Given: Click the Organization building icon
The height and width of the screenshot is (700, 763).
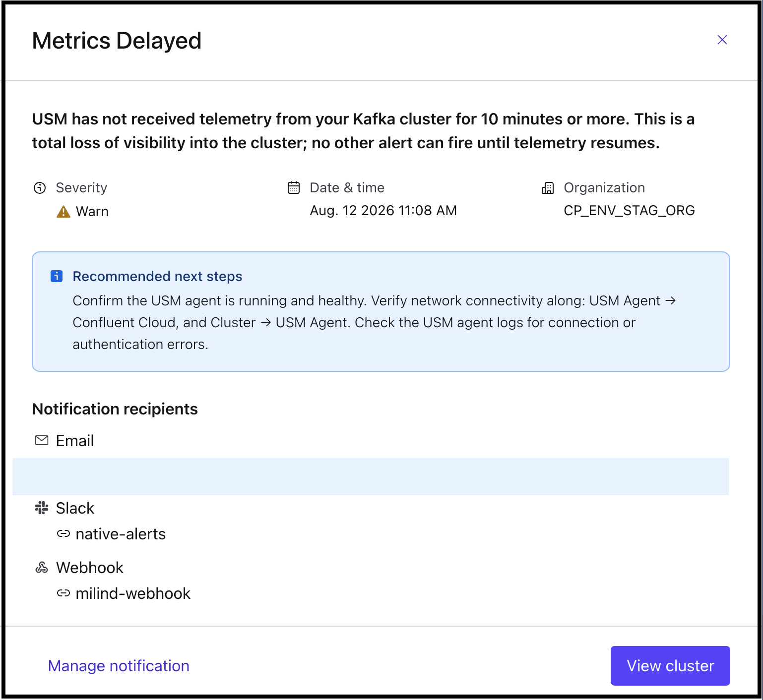Looking at the screenshot, I should (548, 188).
